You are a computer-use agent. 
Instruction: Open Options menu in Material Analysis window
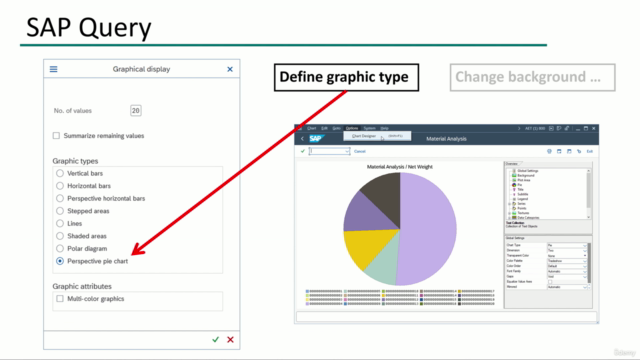pyautogui.click(x=352, y=128)
